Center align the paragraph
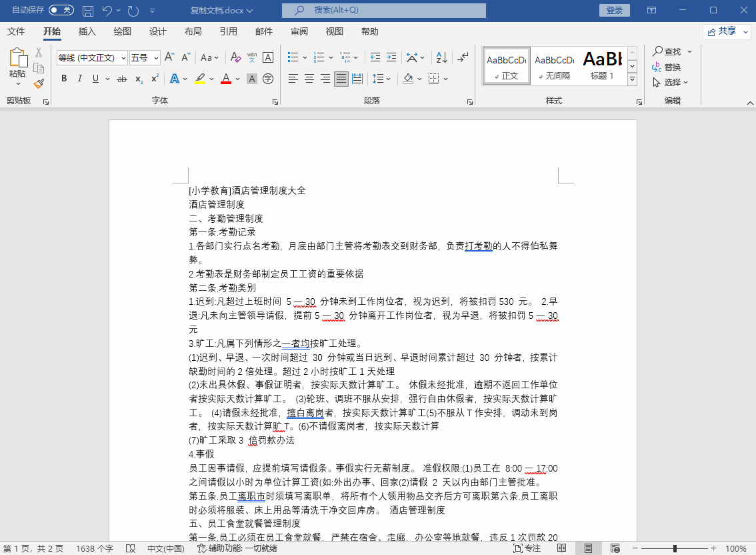This screenshot has height=555, width=756. (309, 79)
